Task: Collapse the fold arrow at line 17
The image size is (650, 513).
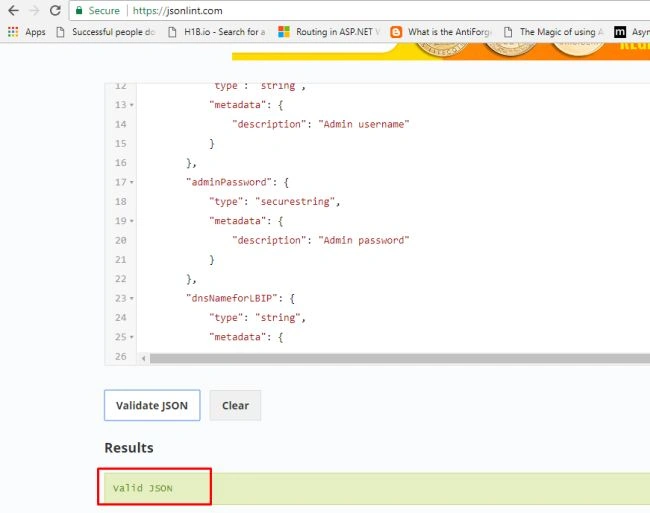Action: point(131,182)
